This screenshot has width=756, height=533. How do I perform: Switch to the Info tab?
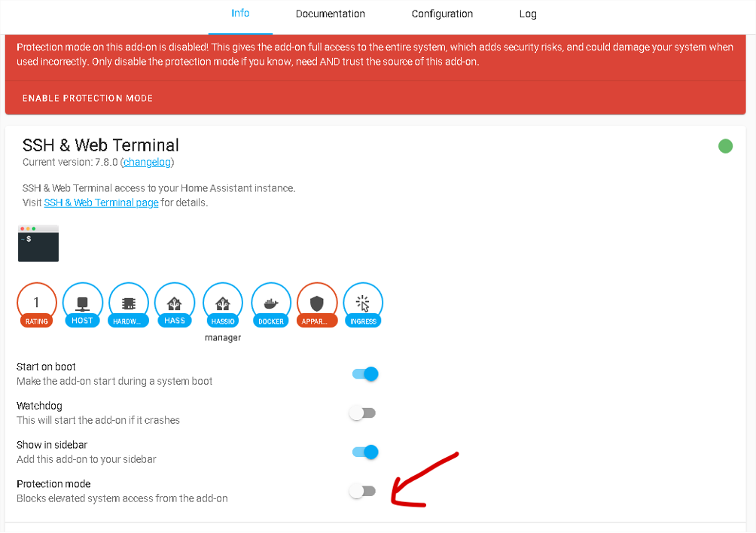pyautogui.click(x=240, y=14)
